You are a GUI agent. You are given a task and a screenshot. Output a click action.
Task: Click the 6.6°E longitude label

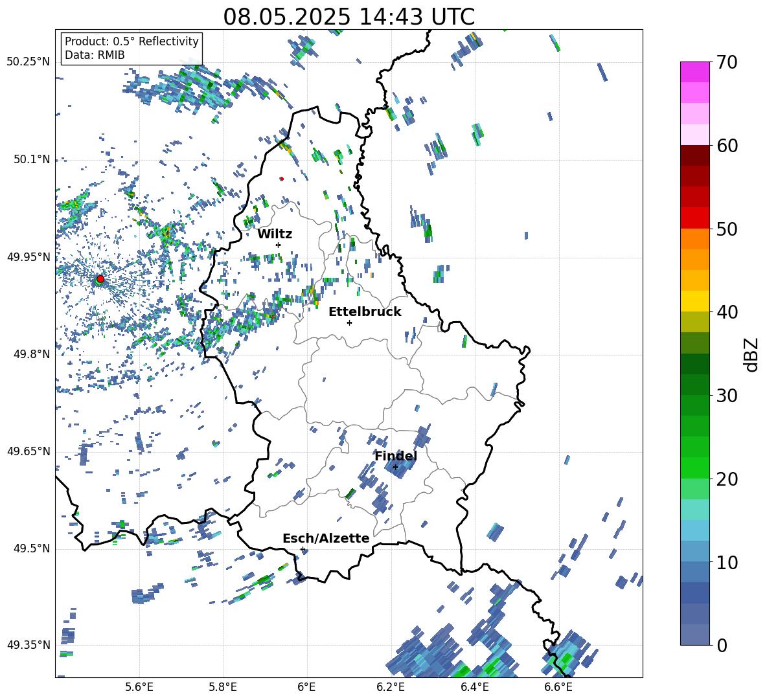coord(558,687)
